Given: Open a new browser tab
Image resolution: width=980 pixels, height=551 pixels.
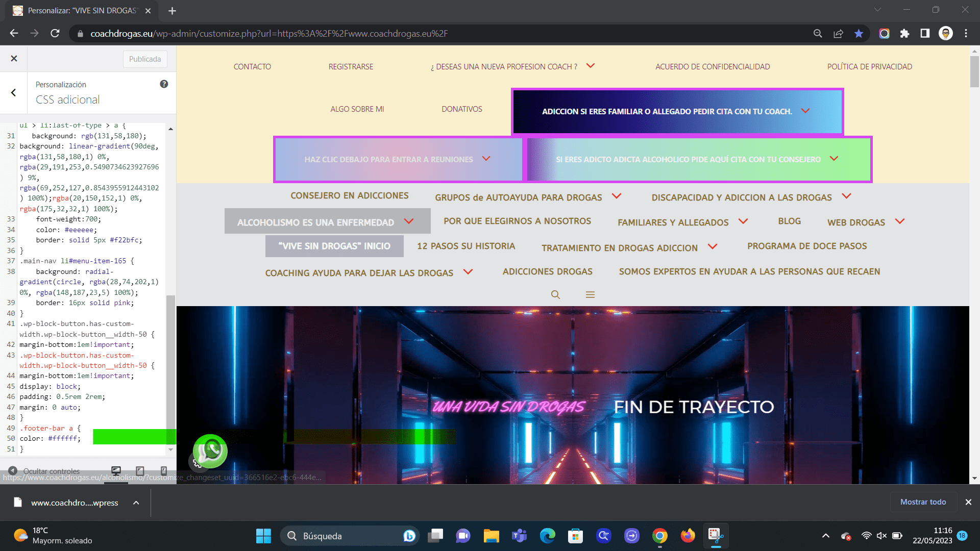Looking at the screenshot, I should click(x=172, y=11).
